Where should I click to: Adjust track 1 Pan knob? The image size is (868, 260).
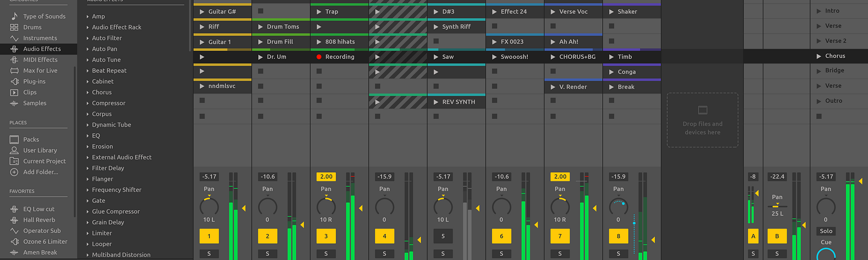click(209, 206)
